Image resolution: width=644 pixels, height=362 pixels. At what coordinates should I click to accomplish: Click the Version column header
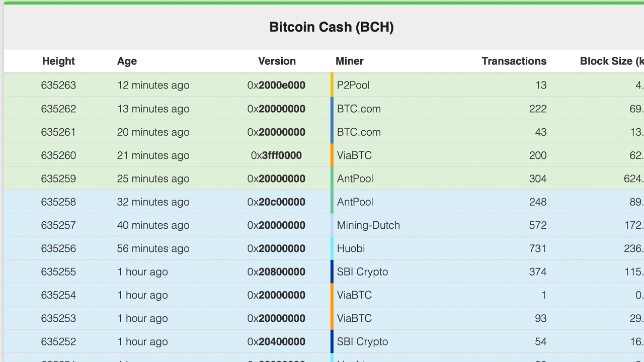click(277, 61)
